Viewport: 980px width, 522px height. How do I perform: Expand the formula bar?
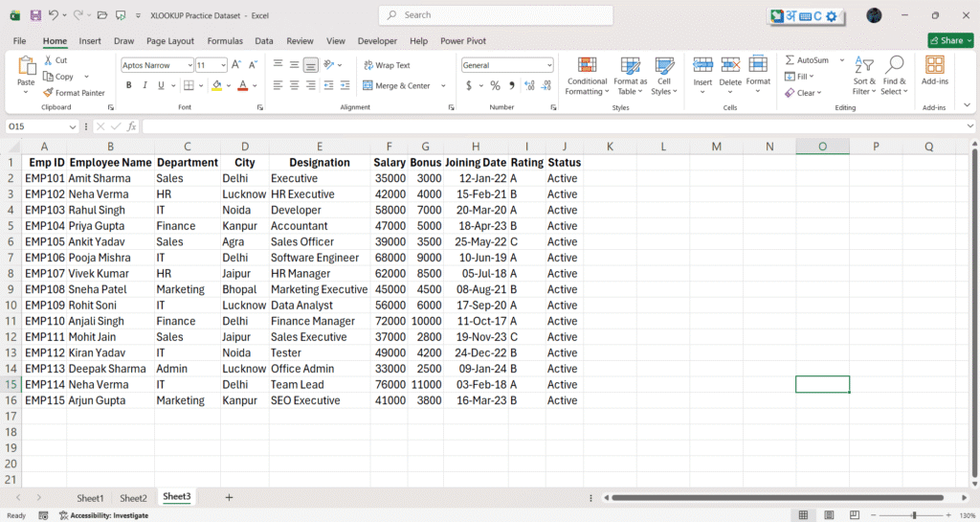(x=969, y=126)
